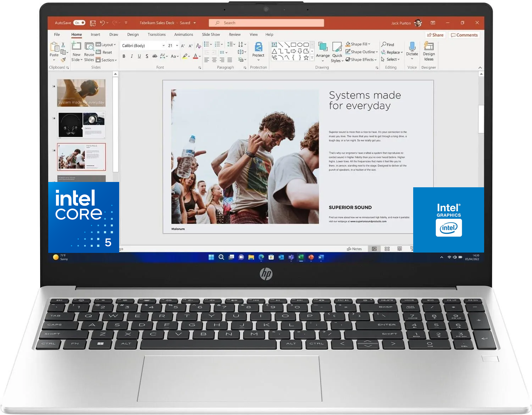Screen dimensions: 532x415
Task: Click the Windows Start button
Action: pos(211,257)
